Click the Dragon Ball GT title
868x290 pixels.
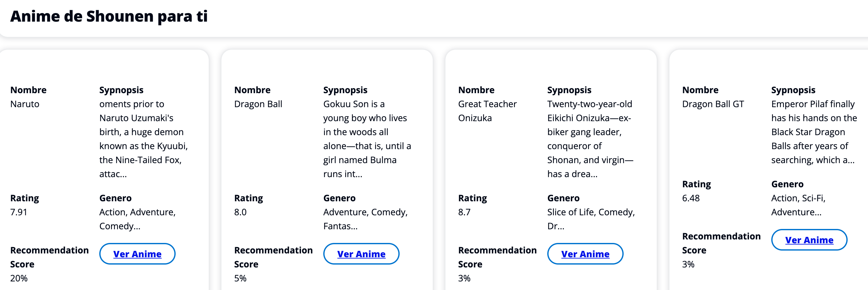[713, 104]
